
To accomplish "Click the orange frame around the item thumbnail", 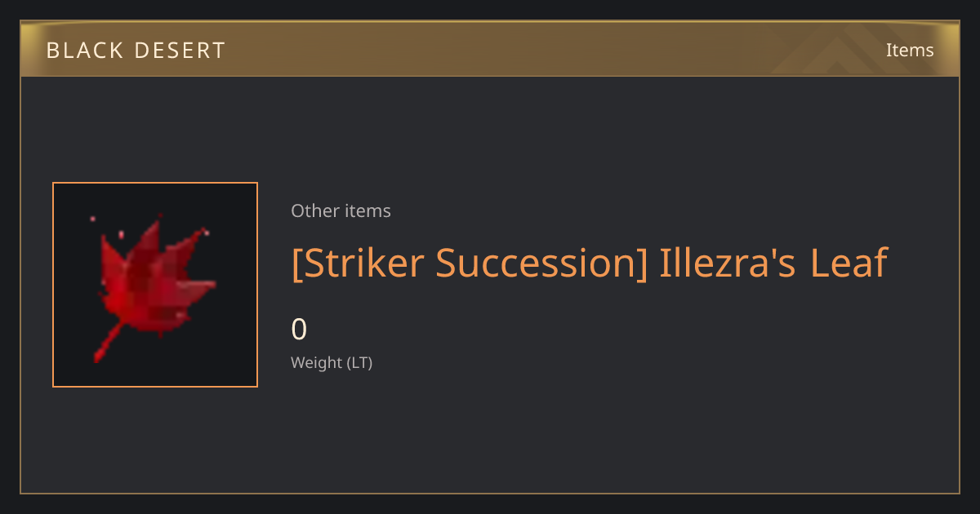I will tap(155, 285).
